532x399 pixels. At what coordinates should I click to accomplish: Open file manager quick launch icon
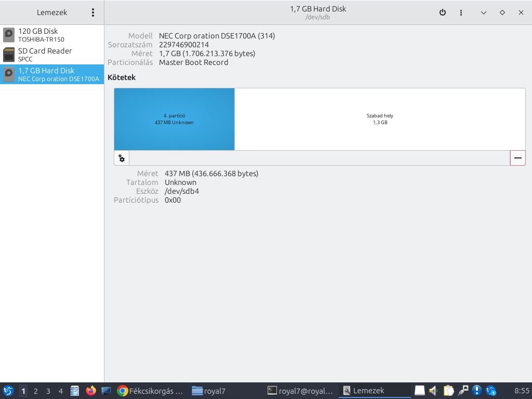75,391
